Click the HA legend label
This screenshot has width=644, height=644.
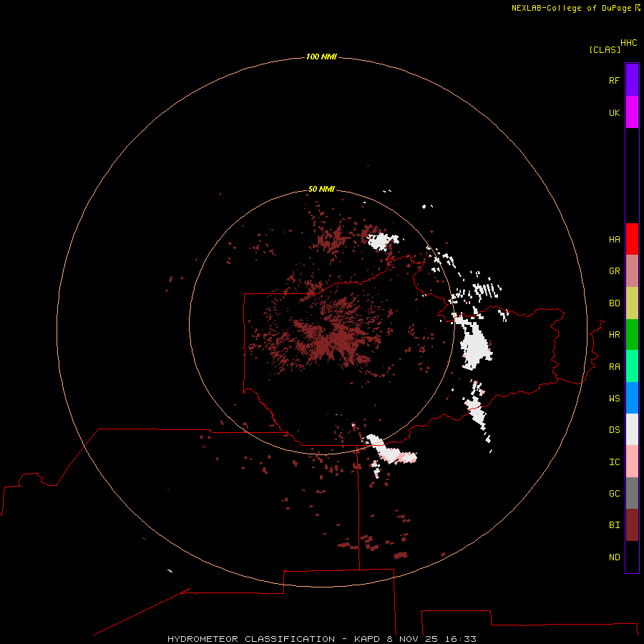coord(614,239)
